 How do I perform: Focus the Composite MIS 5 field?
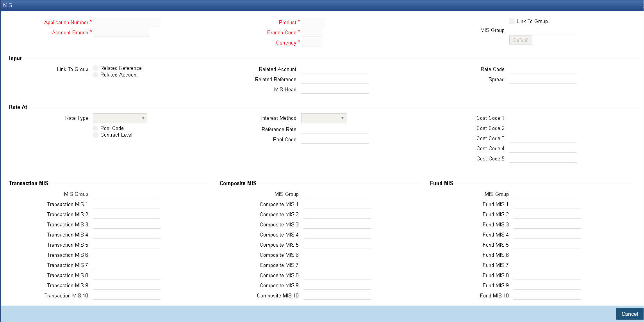[337, 245]
